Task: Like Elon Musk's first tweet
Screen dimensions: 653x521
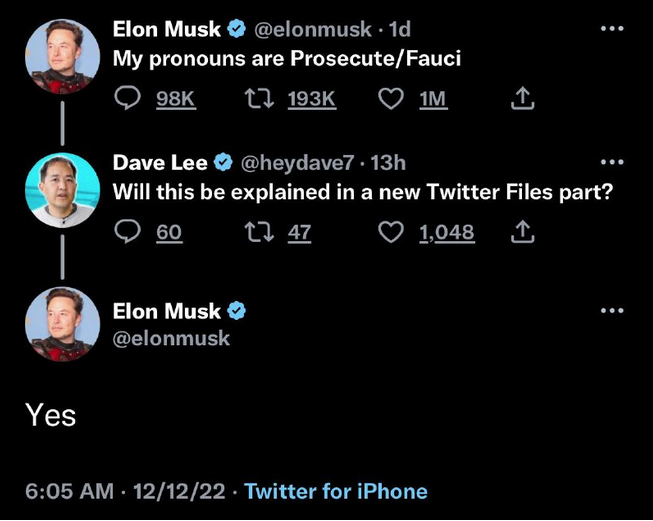Action: (x=394, y=99)
